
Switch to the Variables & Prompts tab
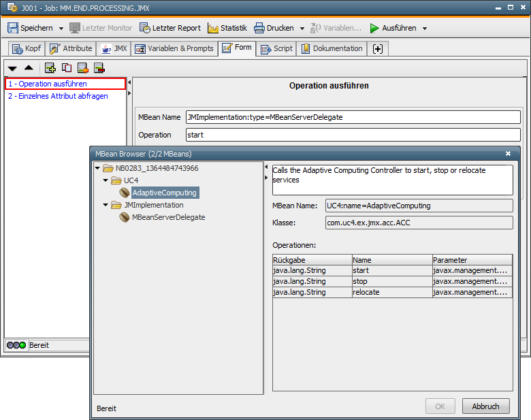[174, 48]
